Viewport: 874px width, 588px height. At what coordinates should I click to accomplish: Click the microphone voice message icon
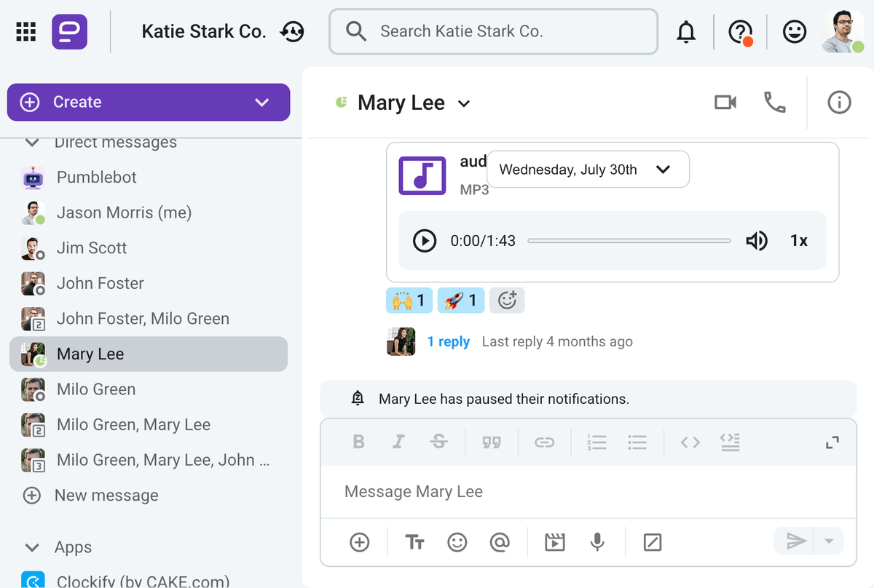pyautogui.click(x=597, y=542)
